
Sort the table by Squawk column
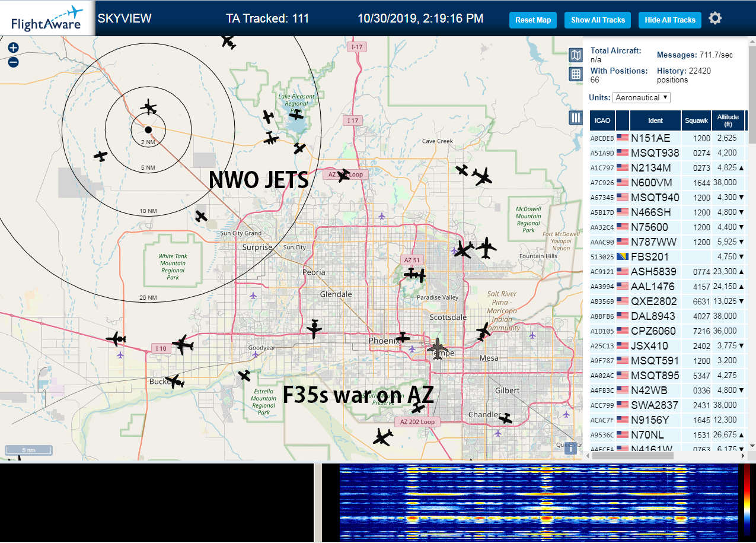click(x=696, y=120)
